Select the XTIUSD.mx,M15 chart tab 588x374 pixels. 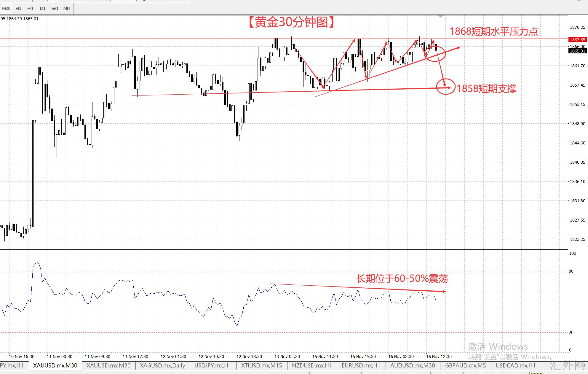(261, 365)
